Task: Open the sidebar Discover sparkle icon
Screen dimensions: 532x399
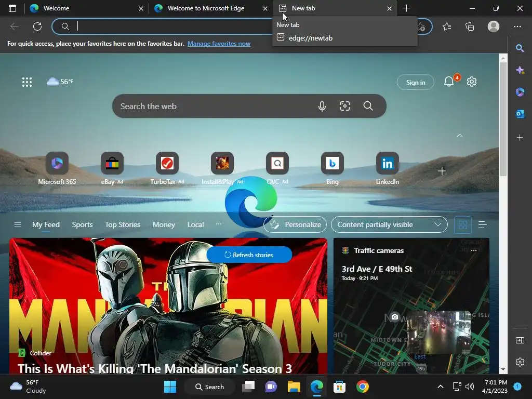Action: (x=520, y=70)
